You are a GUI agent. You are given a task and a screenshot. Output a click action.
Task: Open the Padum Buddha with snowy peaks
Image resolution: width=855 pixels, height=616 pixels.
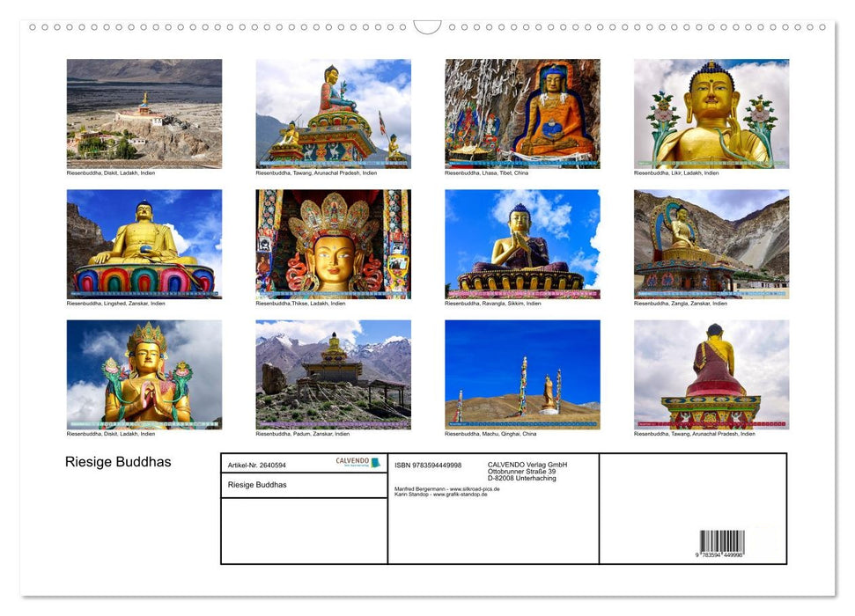coord(333,375)
